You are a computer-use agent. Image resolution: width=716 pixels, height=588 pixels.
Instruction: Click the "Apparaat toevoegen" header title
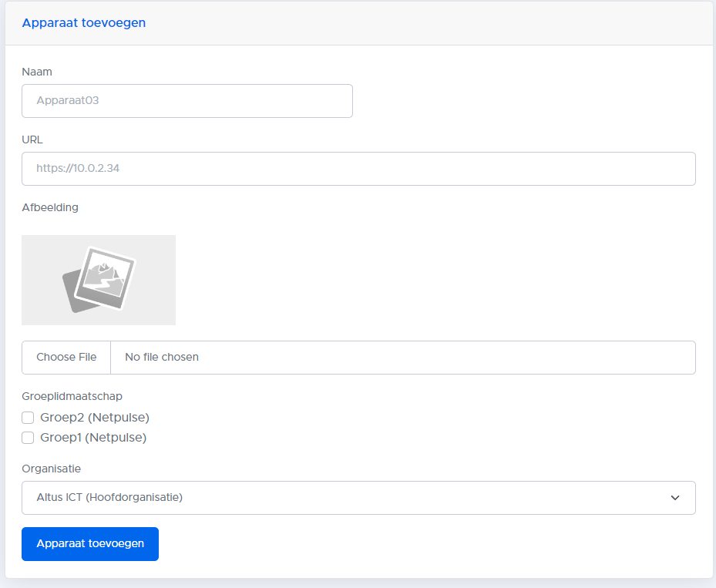click(x=84, y=23)
